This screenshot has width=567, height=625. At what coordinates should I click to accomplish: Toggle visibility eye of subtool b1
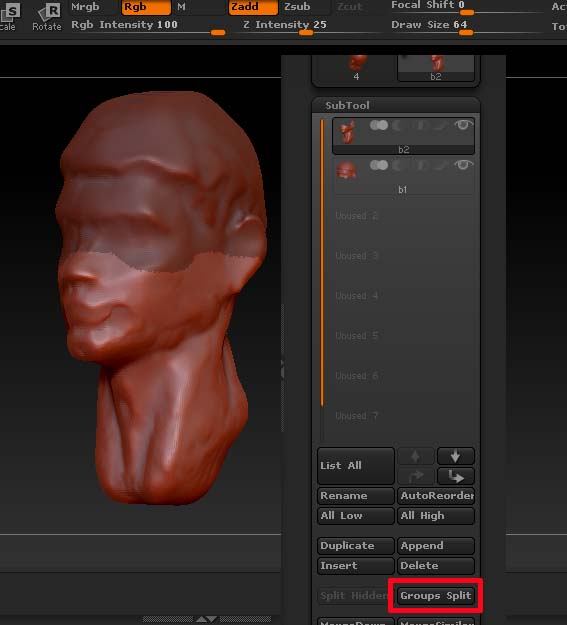coord(463,165)
